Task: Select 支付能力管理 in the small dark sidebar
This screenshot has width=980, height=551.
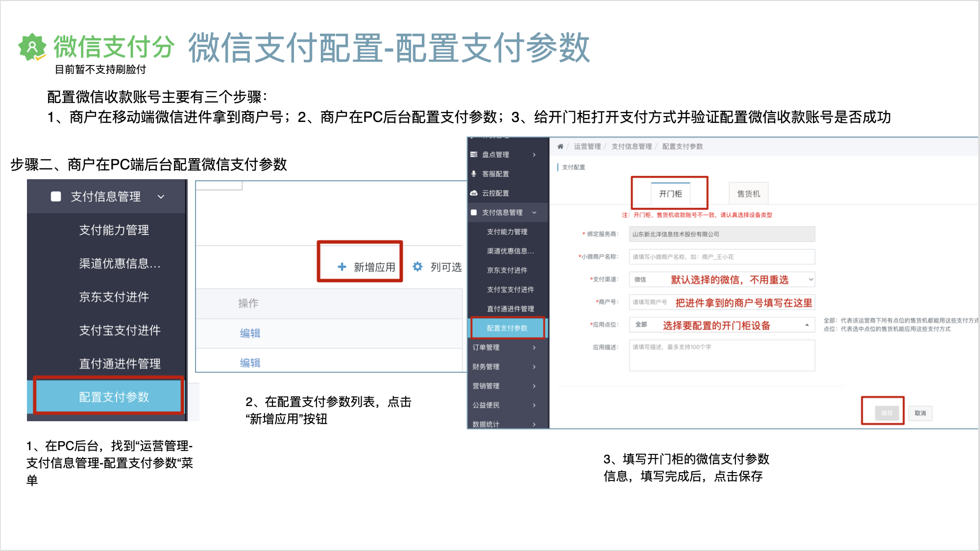Action: [507, 232]
